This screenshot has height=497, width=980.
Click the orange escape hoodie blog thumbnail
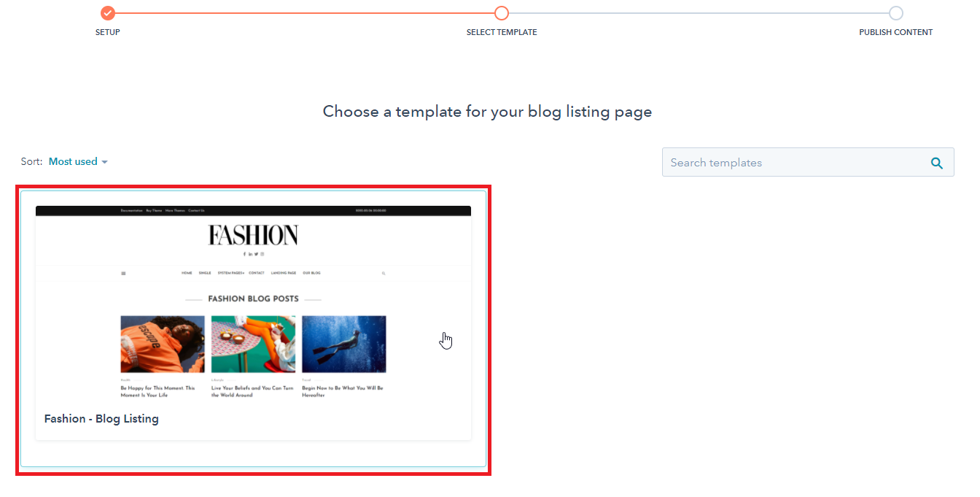coord(163,344)
